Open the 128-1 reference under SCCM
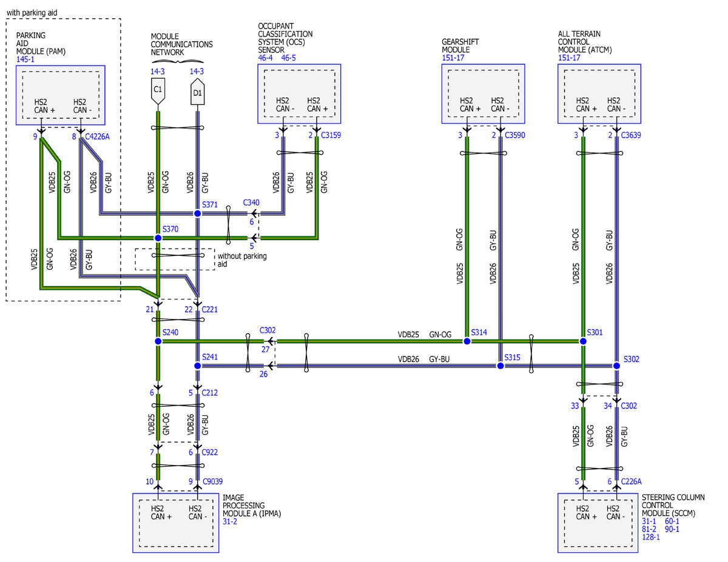 pyautogui.click(x=651, y=537)
